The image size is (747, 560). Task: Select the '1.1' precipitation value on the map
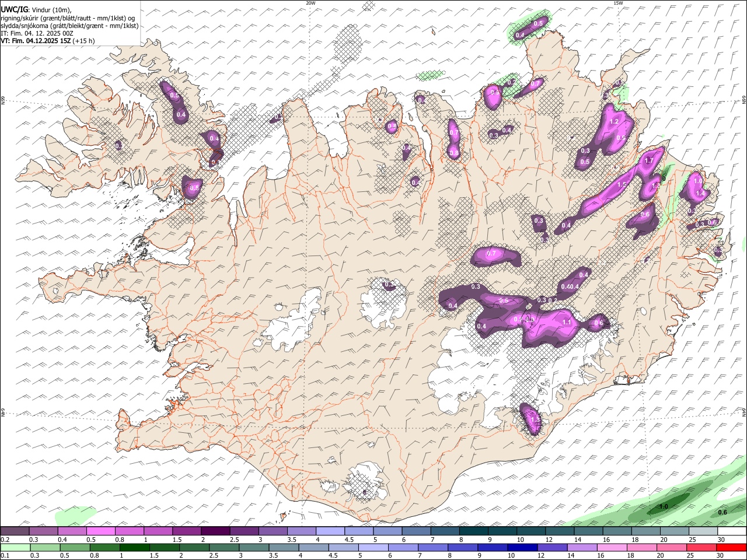[x=566, y=322]
